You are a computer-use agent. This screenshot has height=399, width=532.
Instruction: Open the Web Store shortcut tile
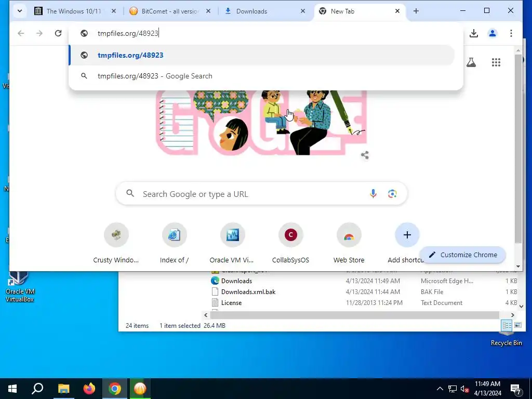pos(349,243)
